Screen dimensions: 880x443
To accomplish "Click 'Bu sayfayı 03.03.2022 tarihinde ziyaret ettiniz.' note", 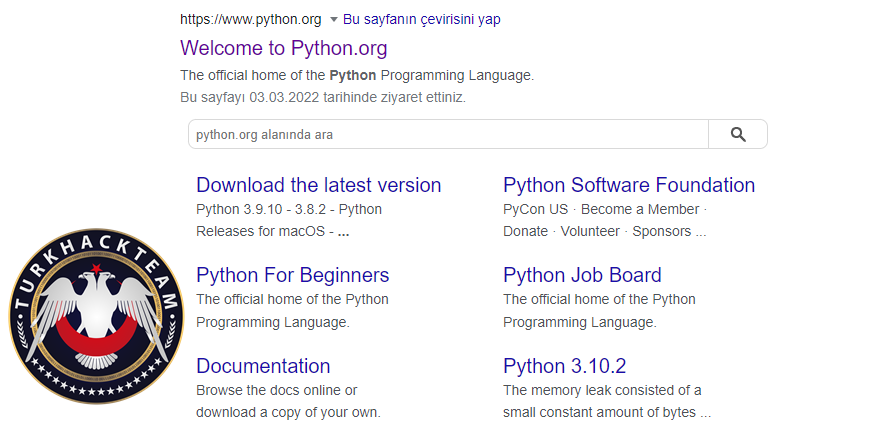I will tap(323, 97).
